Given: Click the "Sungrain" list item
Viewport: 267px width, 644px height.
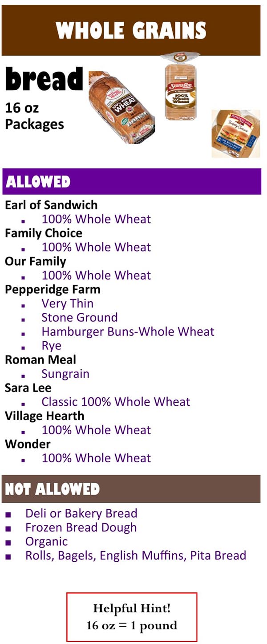Looking at the screenshot, I should click(x=65, y=374).
